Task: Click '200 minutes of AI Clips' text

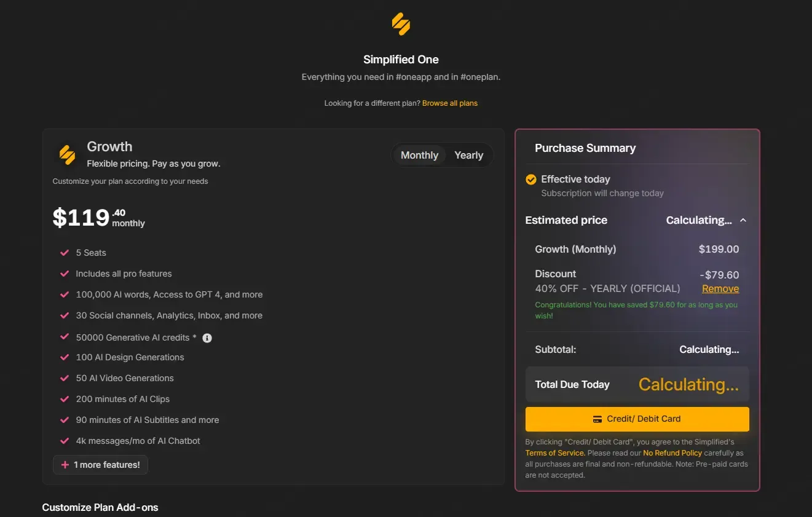Action: coord(123,399)
